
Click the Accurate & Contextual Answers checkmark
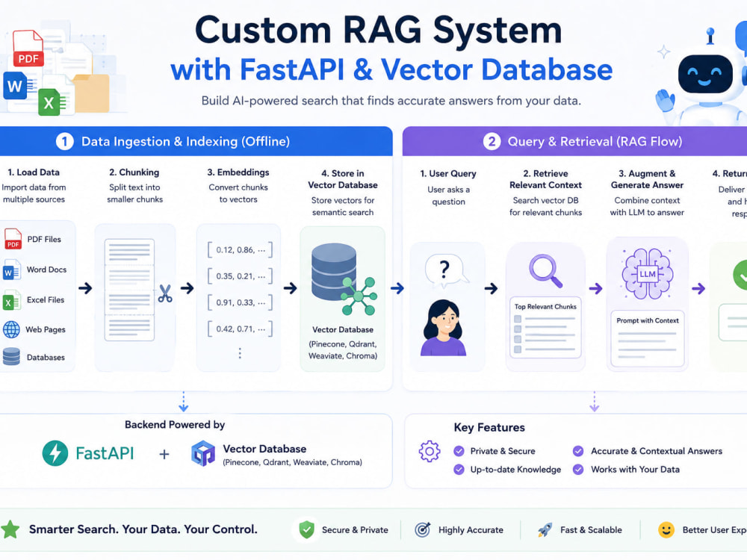(x=578, y=451)
